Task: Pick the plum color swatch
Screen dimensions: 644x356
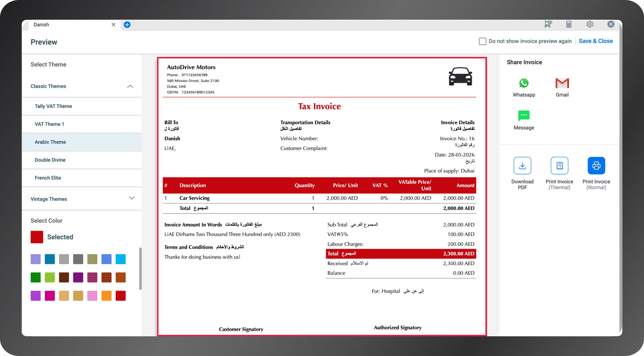Action: click(92, 277)
